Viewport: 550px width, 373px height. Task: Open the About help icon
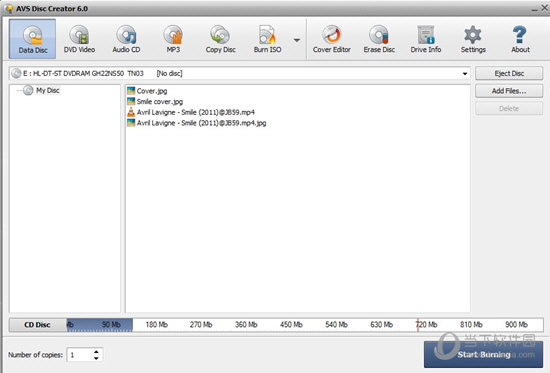(520, 39)
